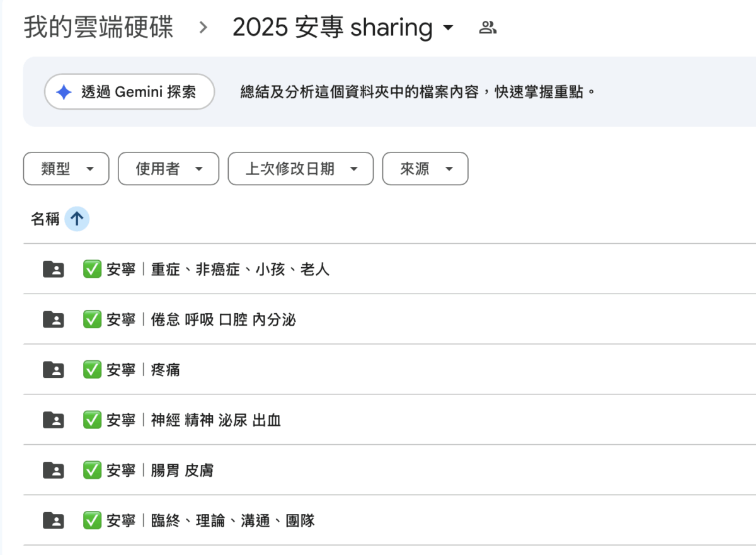This screenshot has width=756, height=555.
Task: Open the 使用者 filter dropdown
Action: [x=168, y=169]
